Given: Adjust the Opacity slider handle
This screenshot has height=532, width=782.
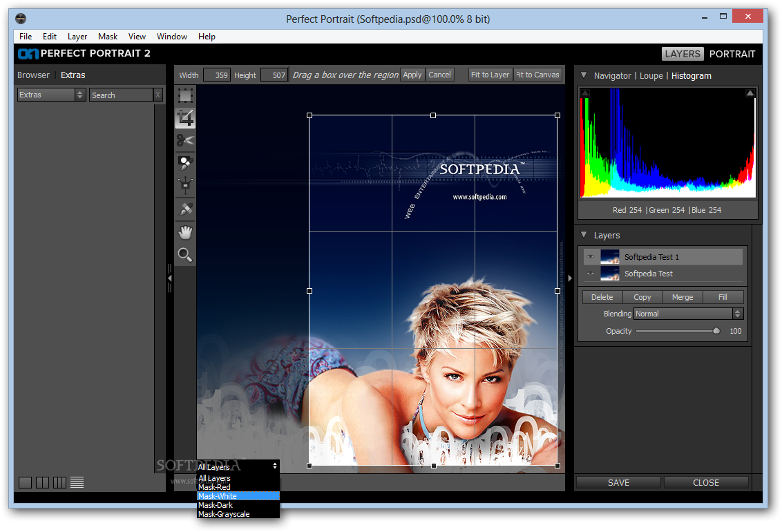Looking at the screenshot, I should (716, 330).
